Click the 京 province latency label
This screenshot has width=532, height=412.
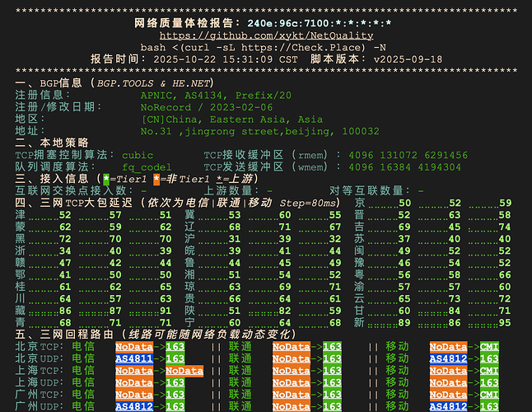(359, 203)
